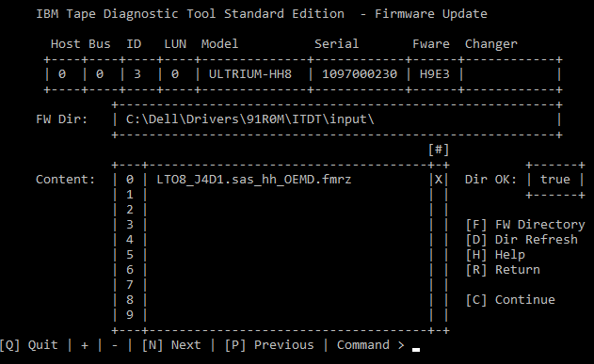The image size is (594, 364).
Task: Select the [D] Dir Refresh option
Action: 522,240
